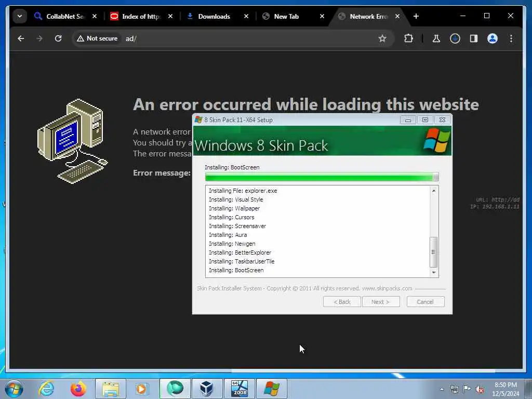Reload the current page

[x=58, y=38]
